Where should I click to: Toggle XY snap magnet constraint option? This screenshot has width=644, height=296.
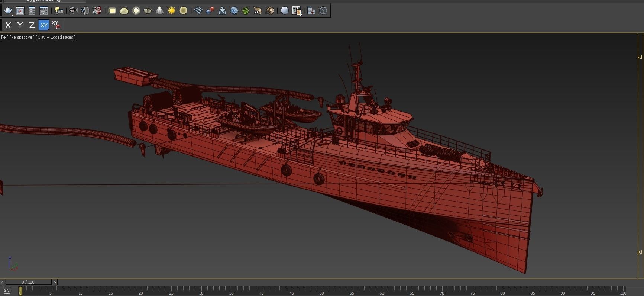(56, 25)
